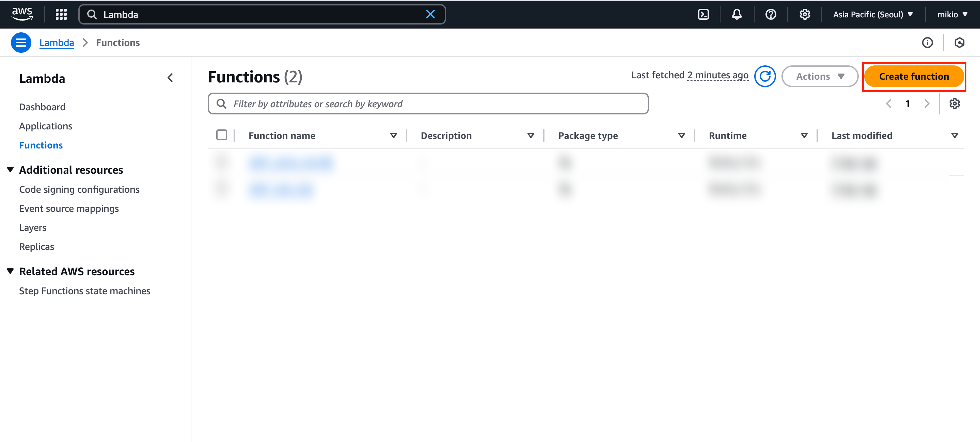Open the info panel icon
This screenshot has height=442, width=980.
tap(927, 43)
